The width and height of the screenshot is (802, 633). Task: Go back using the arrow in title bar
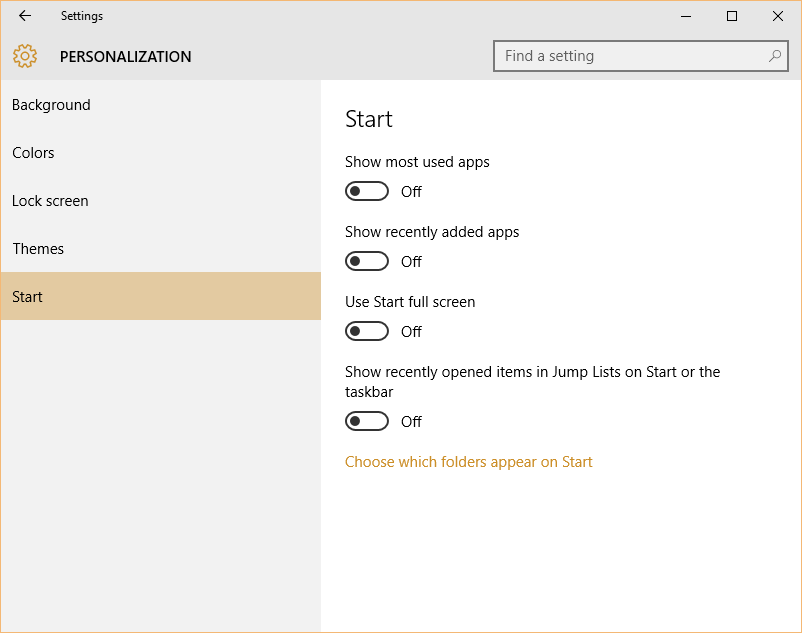25,16
